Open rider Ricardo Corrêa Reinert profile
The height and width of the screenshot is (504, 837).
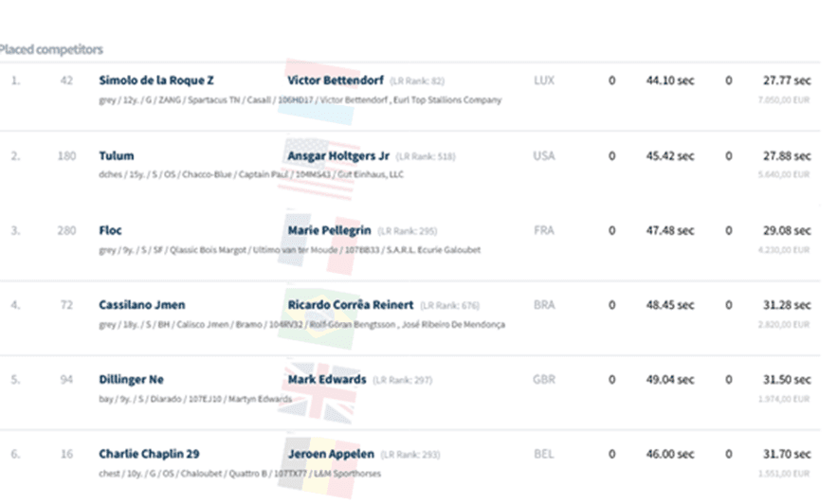[x=351, y=305]
